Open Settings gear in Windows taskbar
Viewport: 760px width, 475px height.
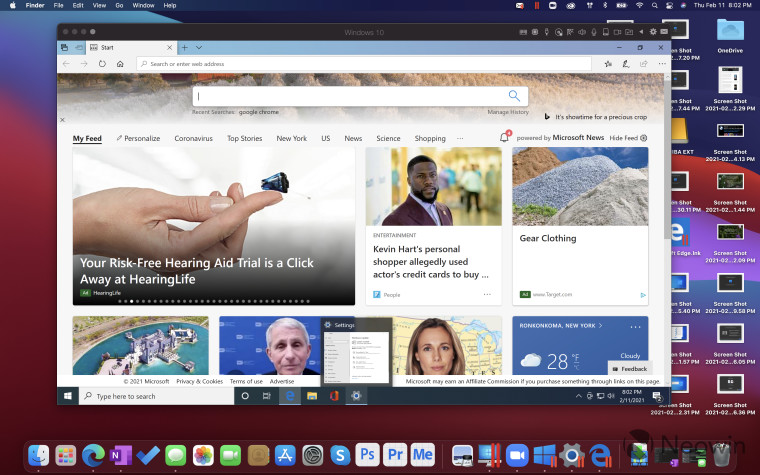pos(356,396)
